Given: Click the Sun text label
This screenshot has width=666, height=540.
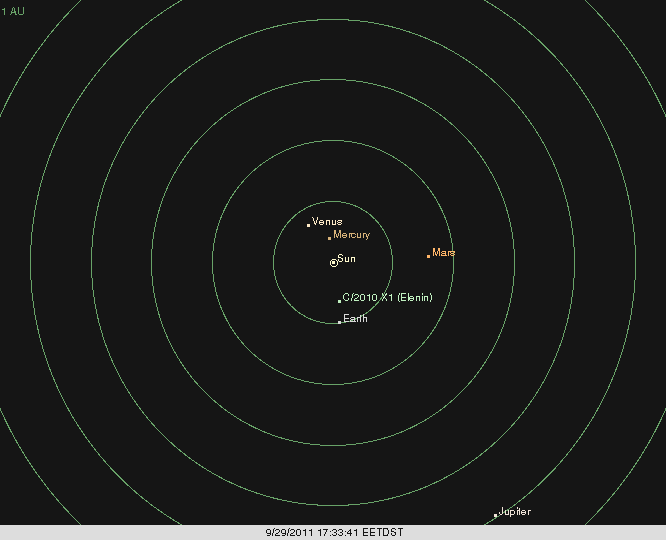Looking at the screenshot, I should (x=347, y=258).
